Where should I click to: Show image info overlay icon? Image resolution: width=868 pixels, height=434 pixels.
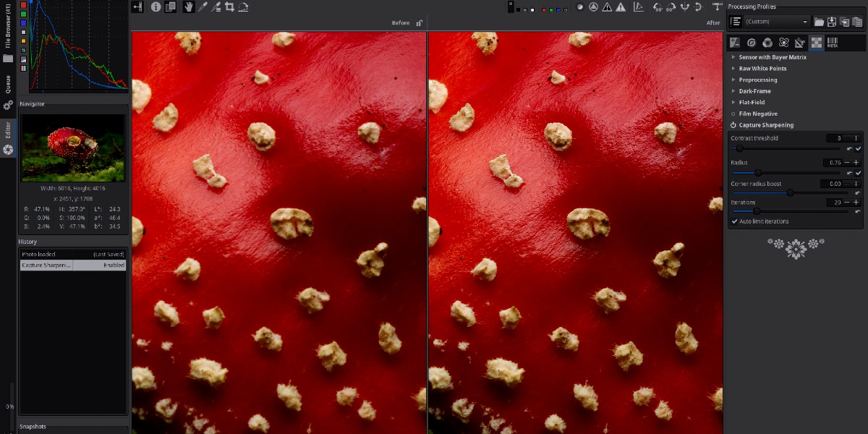tap(156, 7)
